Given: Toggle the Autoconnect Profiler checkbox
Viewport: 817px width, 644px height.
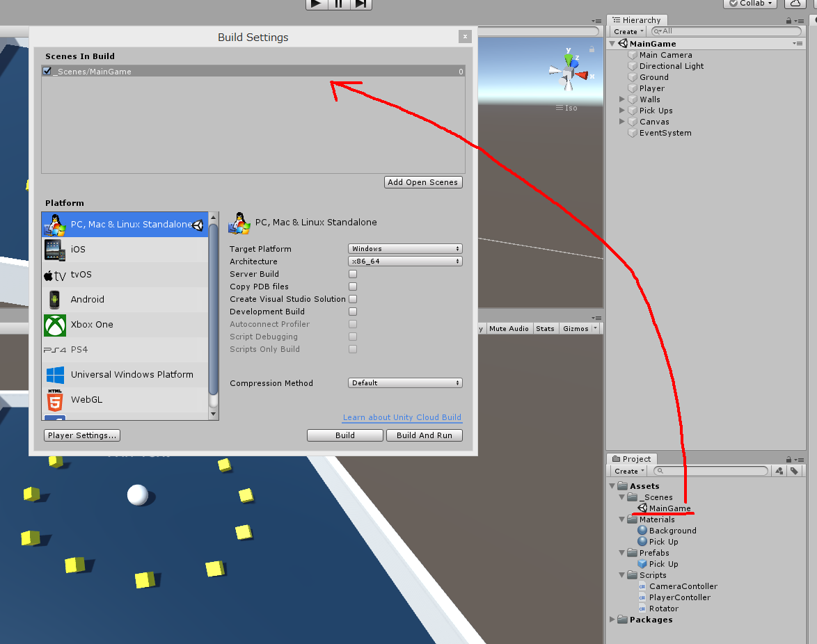Looking at the screenshot, I should tap(353, 324).
